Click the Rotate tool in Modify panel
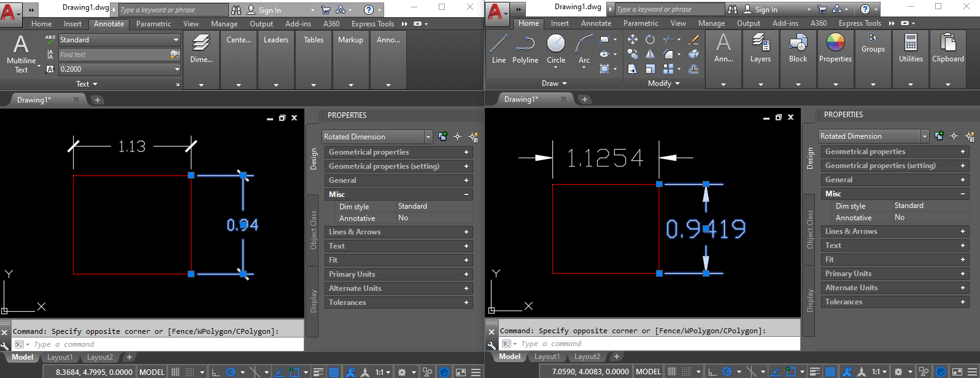 (x=650, y=39)
